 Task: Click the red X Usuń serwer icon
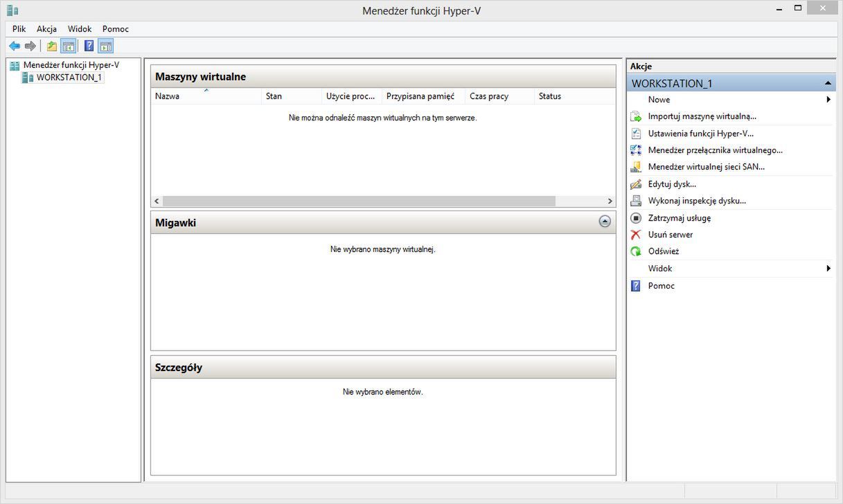636,235
